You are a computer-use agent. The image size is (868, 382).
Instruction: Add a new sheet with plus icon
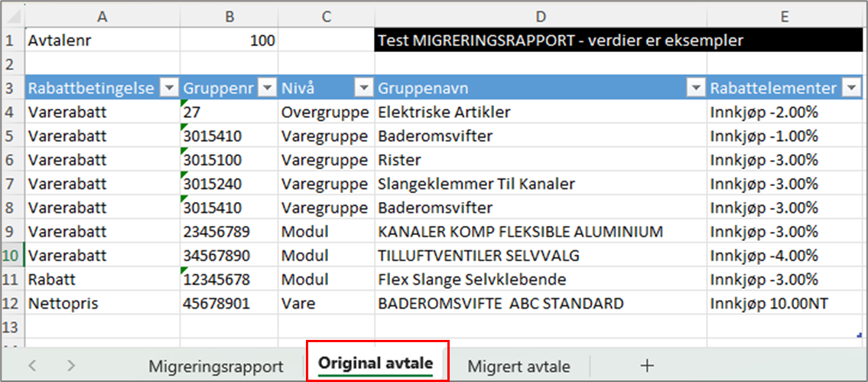point(647,365)
